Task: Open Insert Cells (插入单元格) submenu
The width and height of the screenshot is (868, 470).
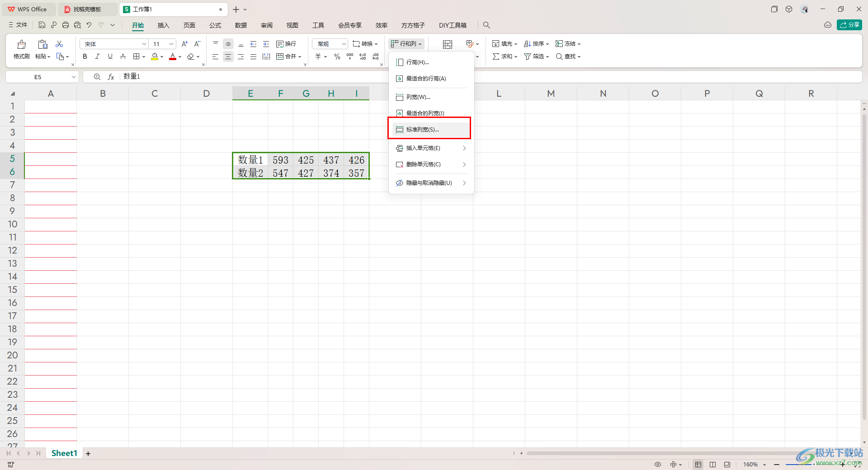Action: click(x=431, y=148)
